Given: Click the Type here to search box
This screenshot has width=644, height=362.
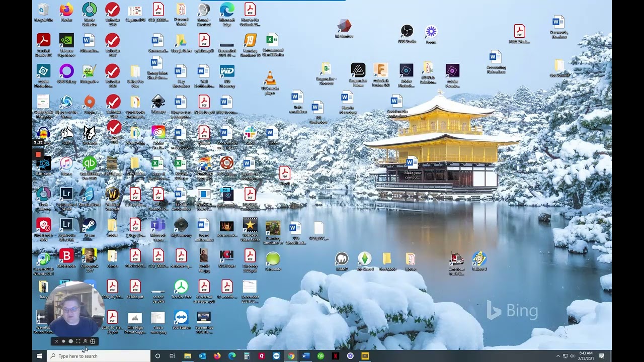Looking at the screenshot, I should pyautogui.click(x=99, y=356).
